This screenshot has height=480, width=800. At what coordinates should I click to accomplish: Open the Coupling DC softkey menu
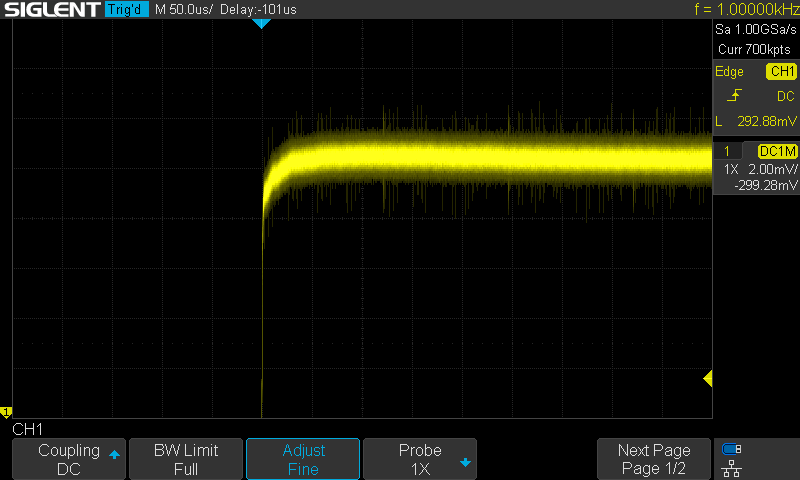(x=69, y=459)
